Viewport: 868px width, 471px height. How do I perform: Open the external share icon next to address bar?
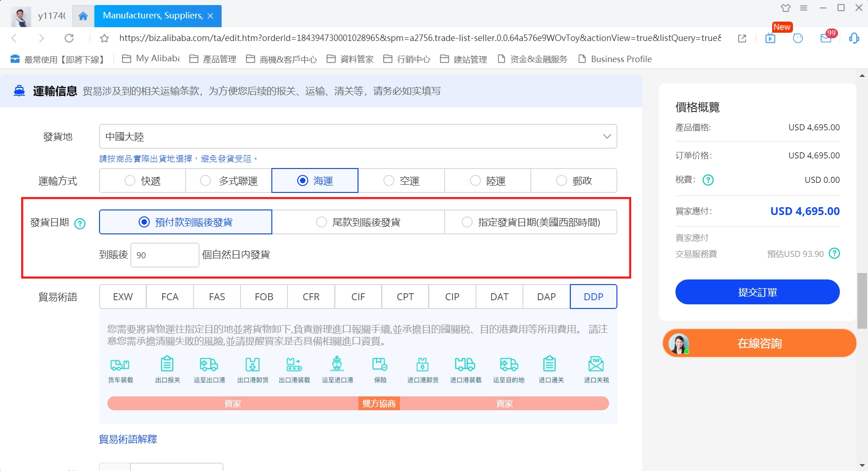(x=742, y=39)
